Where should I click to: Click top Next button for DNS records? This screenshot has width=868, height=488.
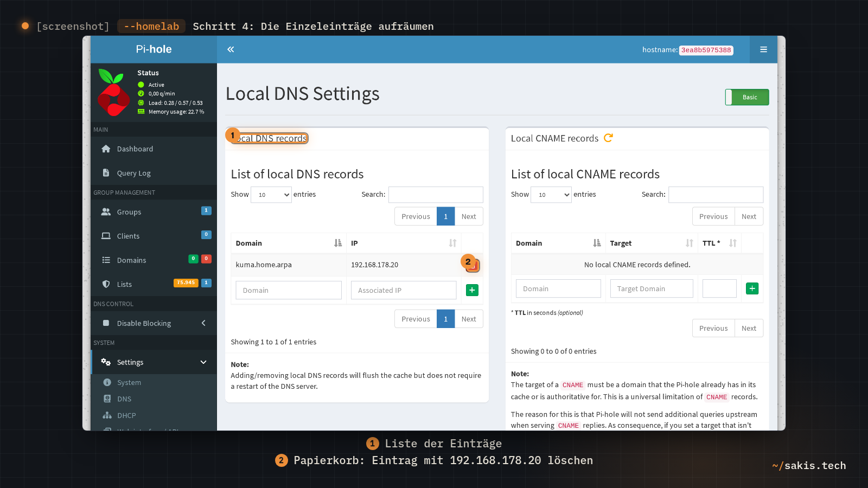469,216
